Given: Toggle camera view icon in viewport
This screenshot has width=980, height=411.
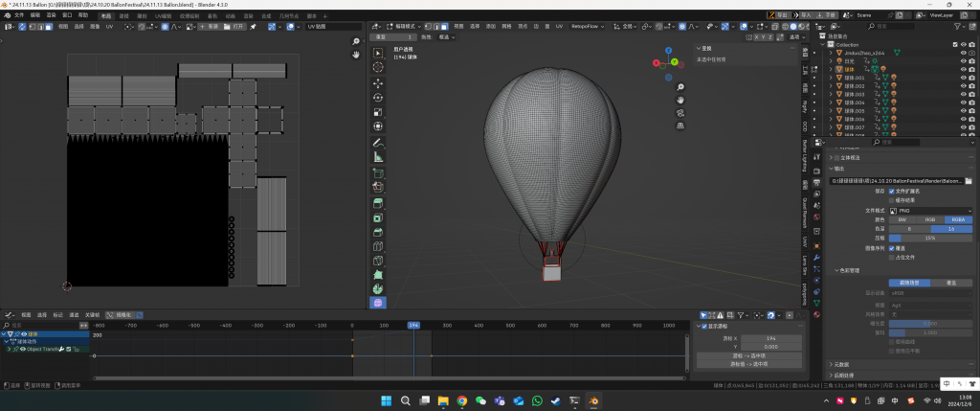Looking at the screenshot, I should (679, 111).
